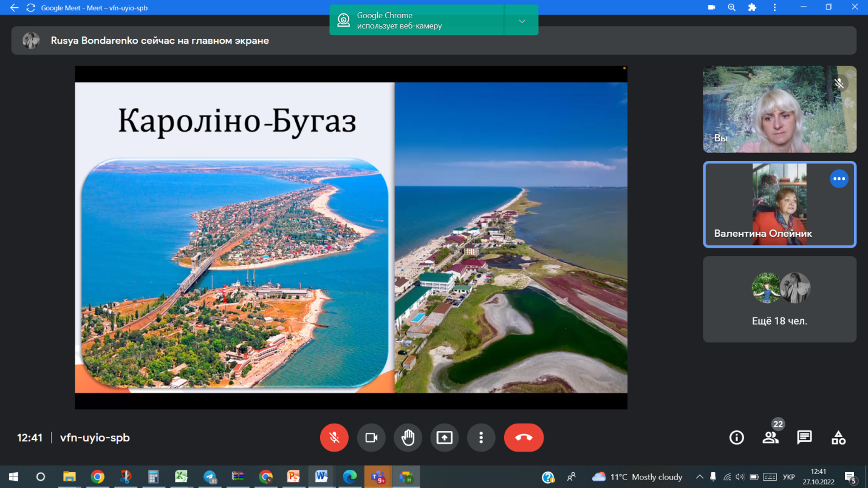The height and width of the screenshot is (488, 868).
Task: Open the three-dot more options menu in call bar
Action: coord(481,438)
